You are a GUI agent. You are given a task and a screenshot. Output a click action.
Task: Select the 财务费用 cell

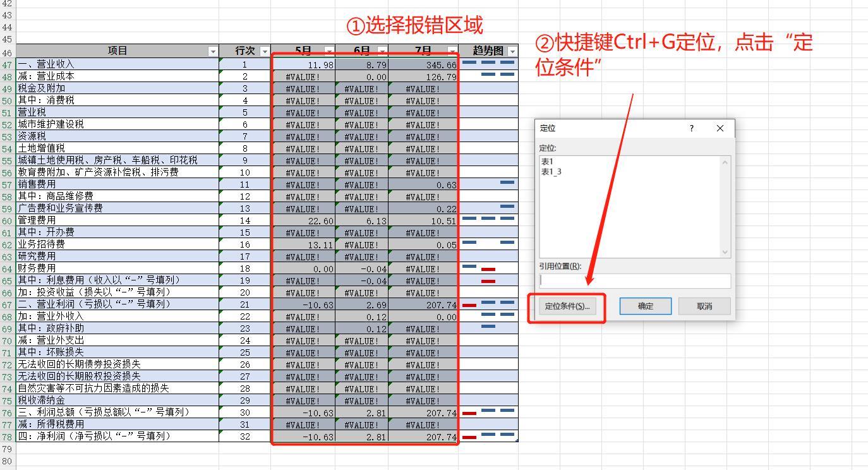click(x=118, y=268)
